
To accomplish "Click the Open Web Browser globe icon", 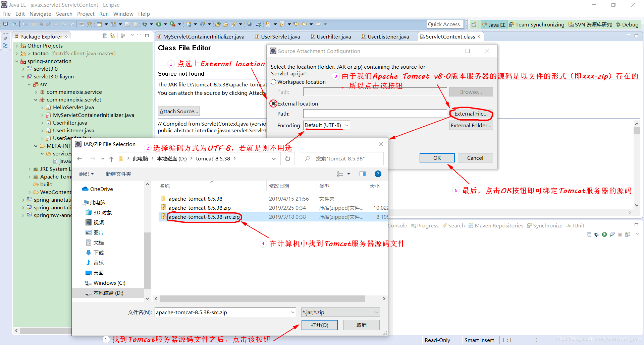I will click(249, 24).
